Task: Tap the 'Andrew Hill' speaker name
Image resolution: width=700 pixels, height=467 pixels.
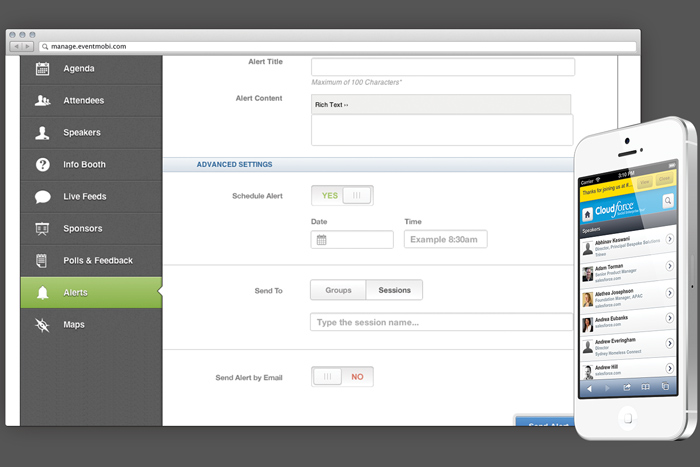Action: [x=606, y=367]
